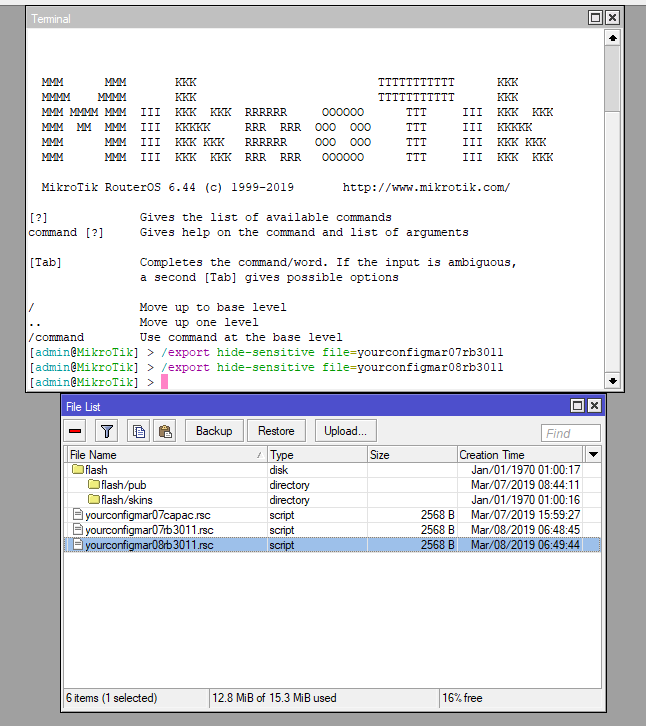Maximize the File List window
The image size is (646, 726).
click(577, 406)
